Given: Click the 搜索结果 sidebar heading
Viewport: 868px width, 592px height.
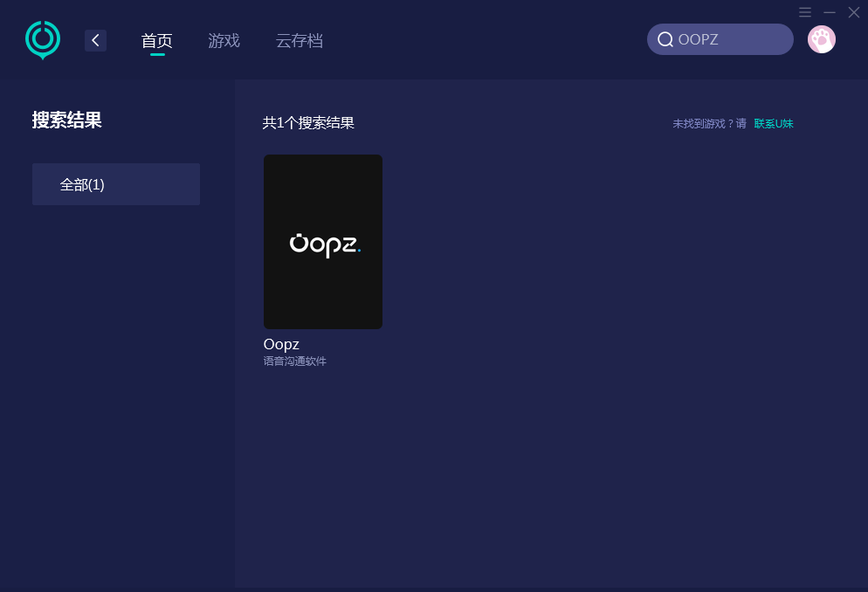Looking at the screenshot, I should point(67,120).
